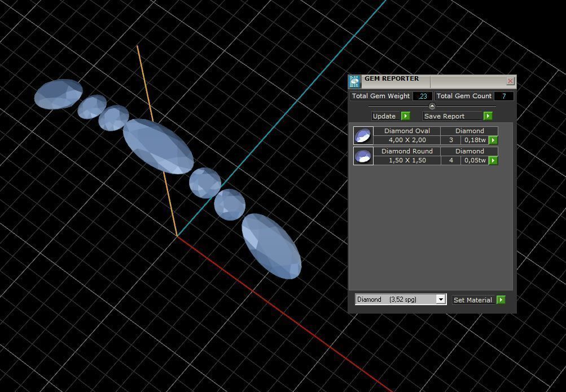Click the Total Gem Weight label
566x392 pixels.
coord(381,96)
